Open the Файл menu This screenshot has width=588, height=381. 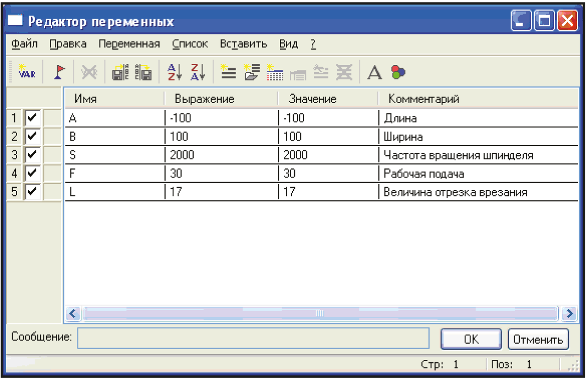click(24, 44)
